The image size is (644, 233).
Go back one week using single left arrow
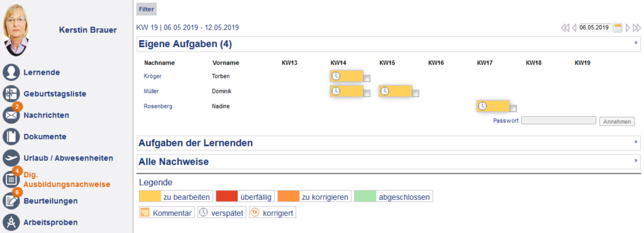tap(574, 28)
